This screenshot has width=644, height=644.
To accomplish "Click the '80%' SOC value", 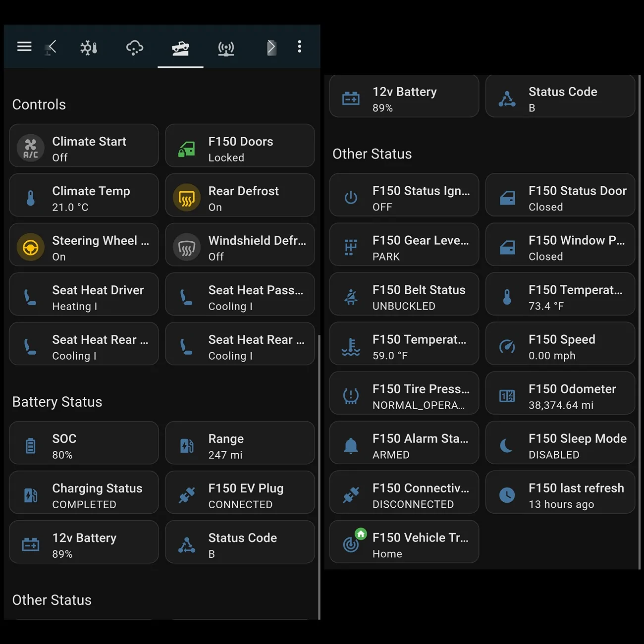I will 62,455.
